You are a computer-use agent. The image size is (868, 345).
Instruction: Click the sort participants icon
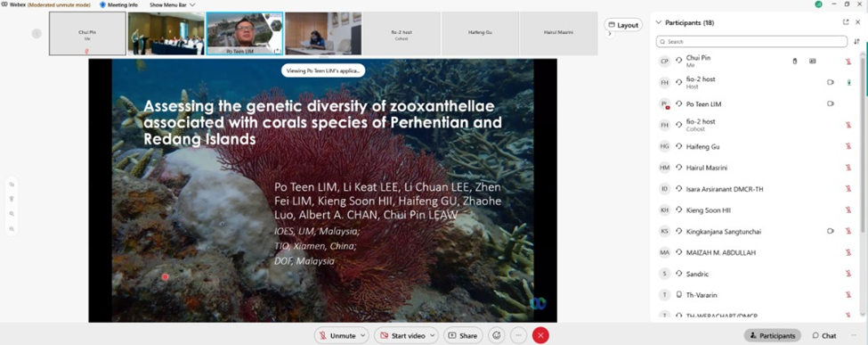[x=857, y=42]
